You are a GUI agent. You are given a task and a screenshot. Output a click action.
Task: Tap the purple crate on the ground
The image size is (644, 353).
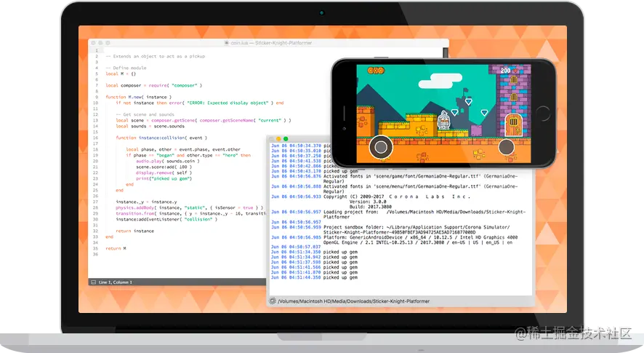[x=476, y=130]
